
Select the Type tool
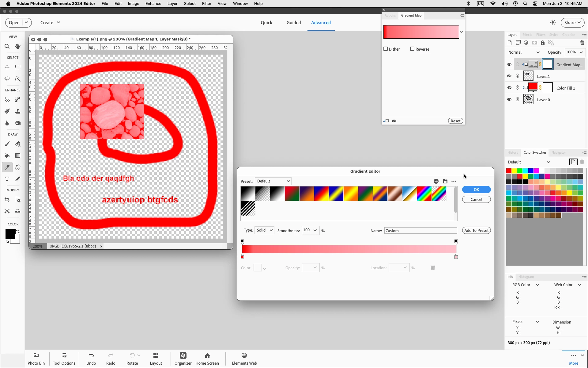[7, 179]
